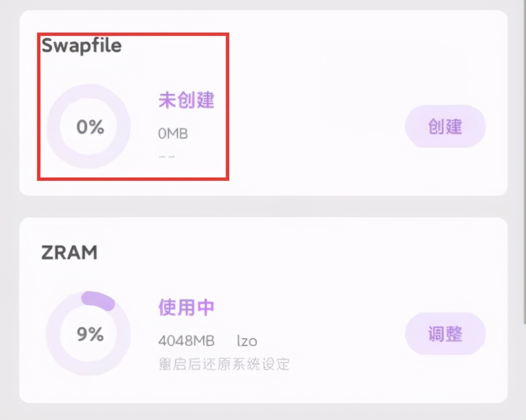
Task: Click the 0% percentage text
Action: click(90, 127)
